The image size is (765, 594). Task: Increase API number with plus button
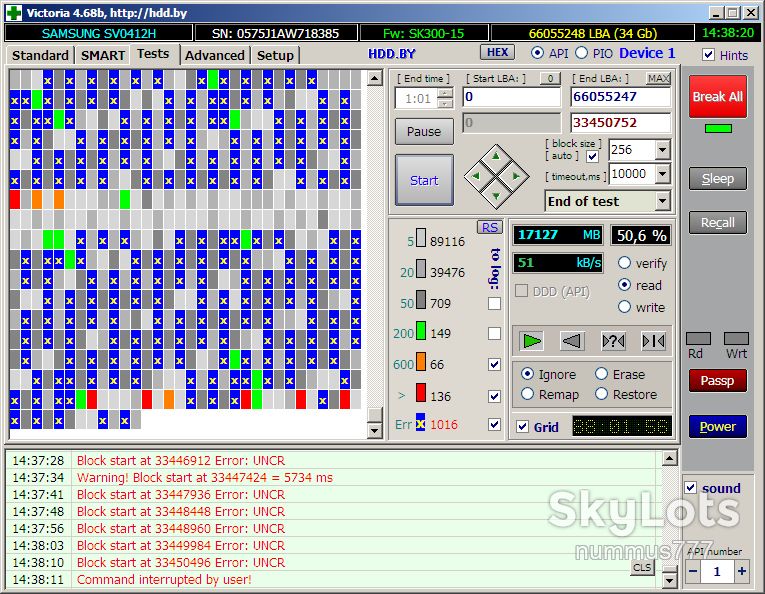tap(742, 571)
